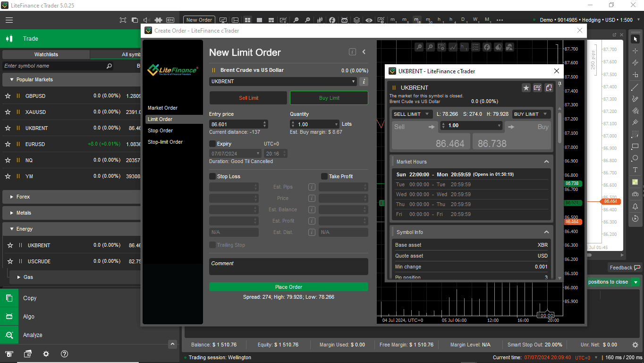Click the Comment text box
Viewport: 644px width, 363px height.
pyautogui.click(x=288, y=267)
